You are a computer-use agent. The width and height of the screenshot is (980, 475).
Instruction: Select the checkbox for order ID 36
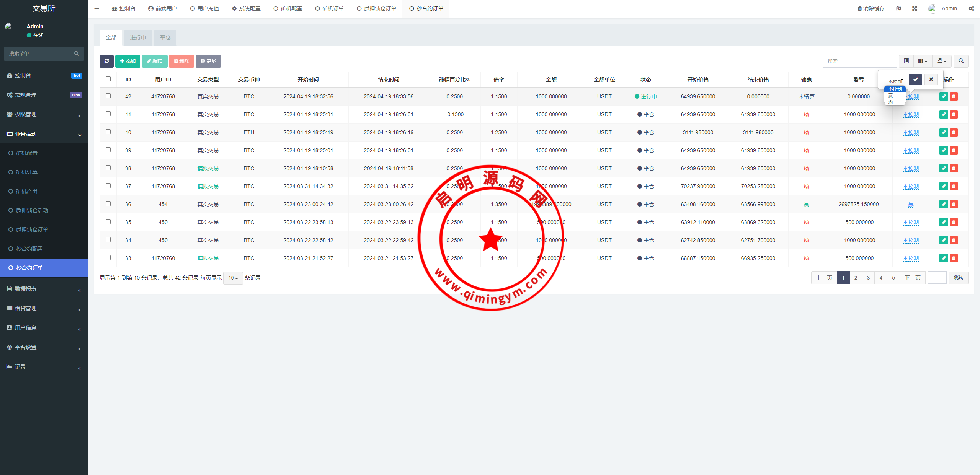pos(108,204)
